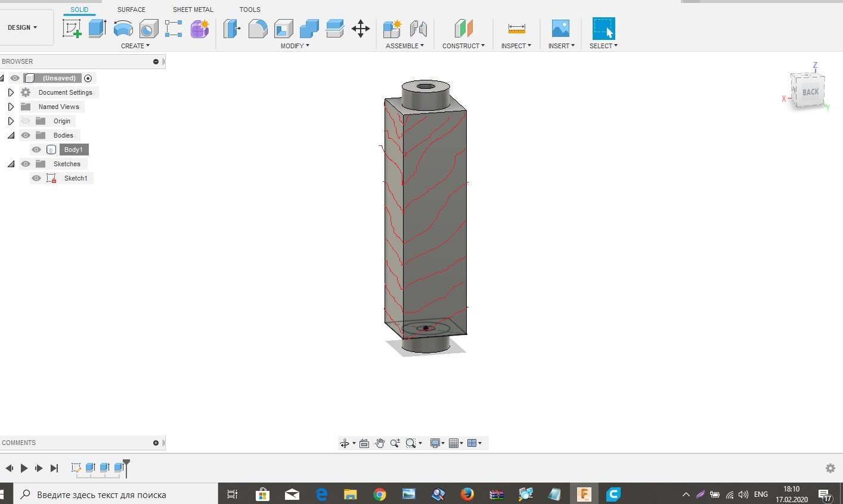Open the Tools ribbon tab
This screenshot has height=504, width=843.
[250, 10]
